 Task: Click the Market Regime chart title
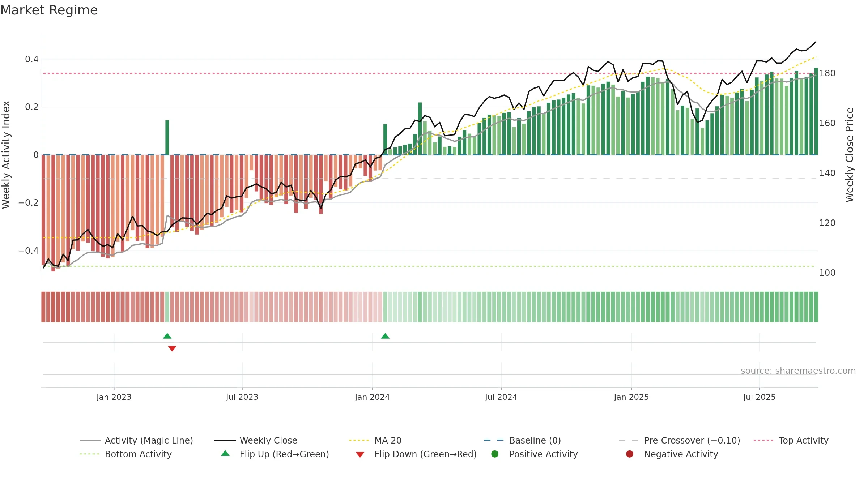49,10
